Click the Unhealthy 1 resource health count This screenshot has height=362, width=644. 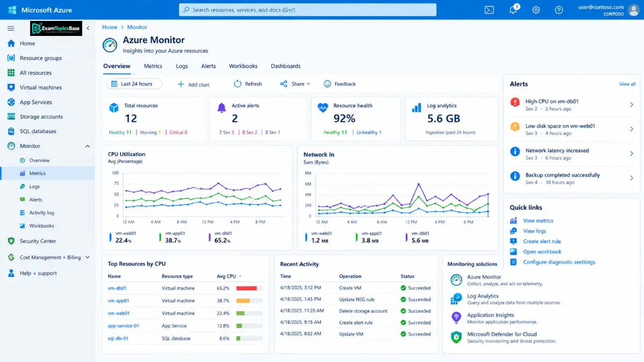tap(369, 132)
